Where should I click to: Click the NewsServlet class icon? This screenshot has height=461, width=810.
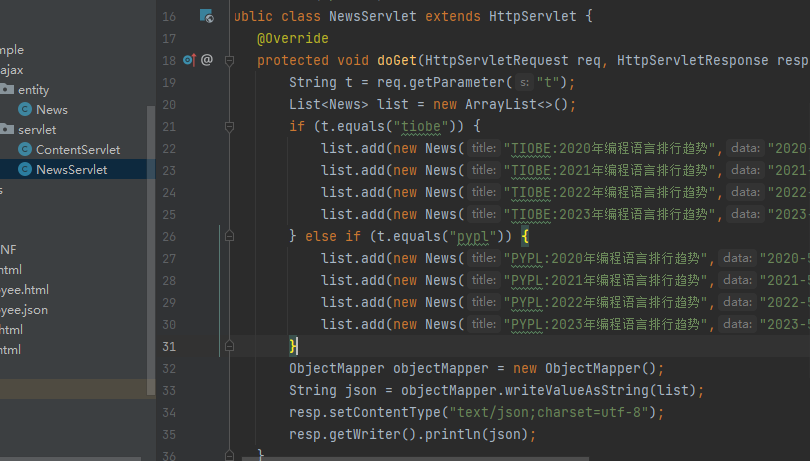tap(25, 170)
